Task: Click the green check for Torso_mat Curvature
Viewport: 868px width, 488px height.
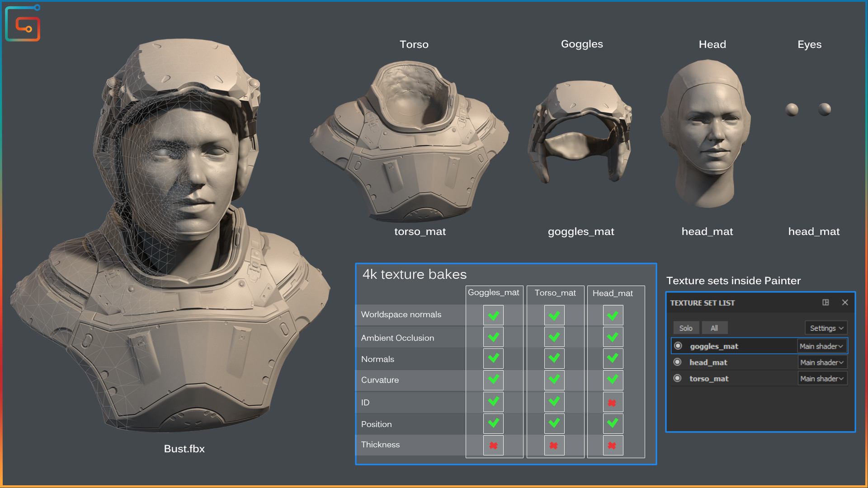Action: (554, 380)
